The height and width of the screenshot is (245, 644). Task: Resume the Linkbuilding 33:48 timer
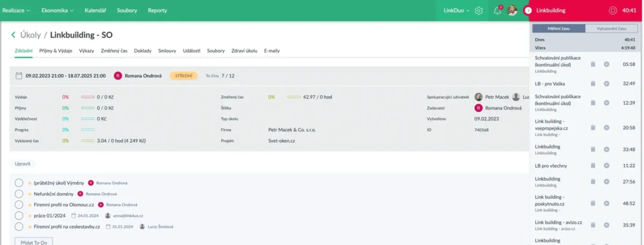click(606, 149)
